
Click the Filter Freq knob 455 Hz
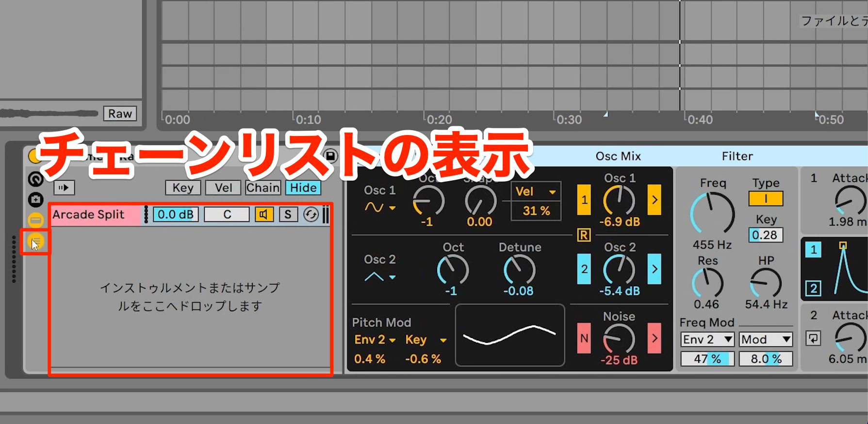coord(712,213)
